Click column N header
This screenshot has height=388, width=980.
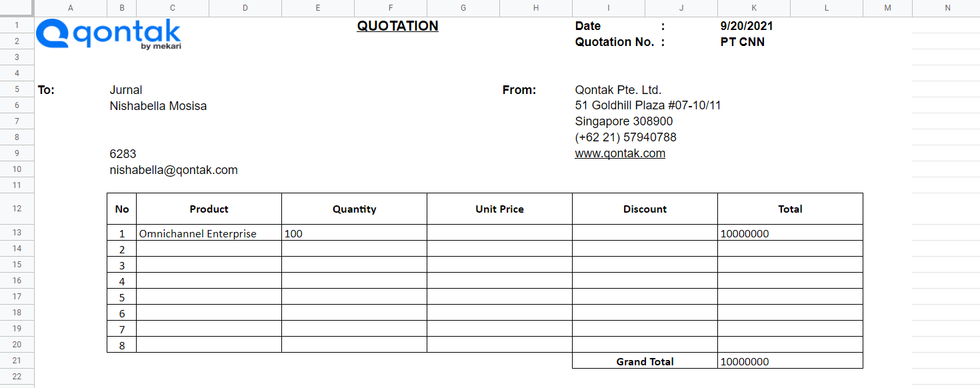click(x=947, y=8)
